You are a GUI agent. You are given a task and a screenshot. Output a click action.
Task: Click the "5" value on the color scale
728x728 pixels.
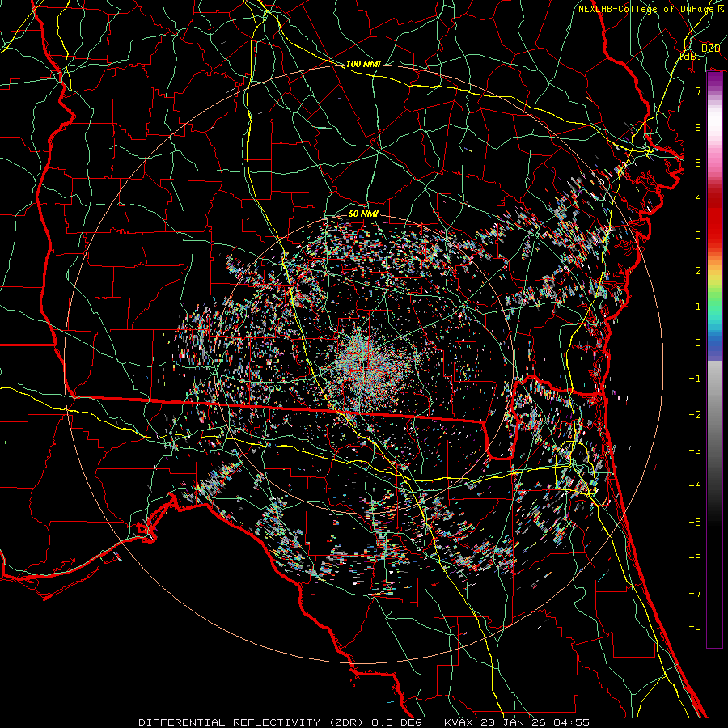point(698,163)
